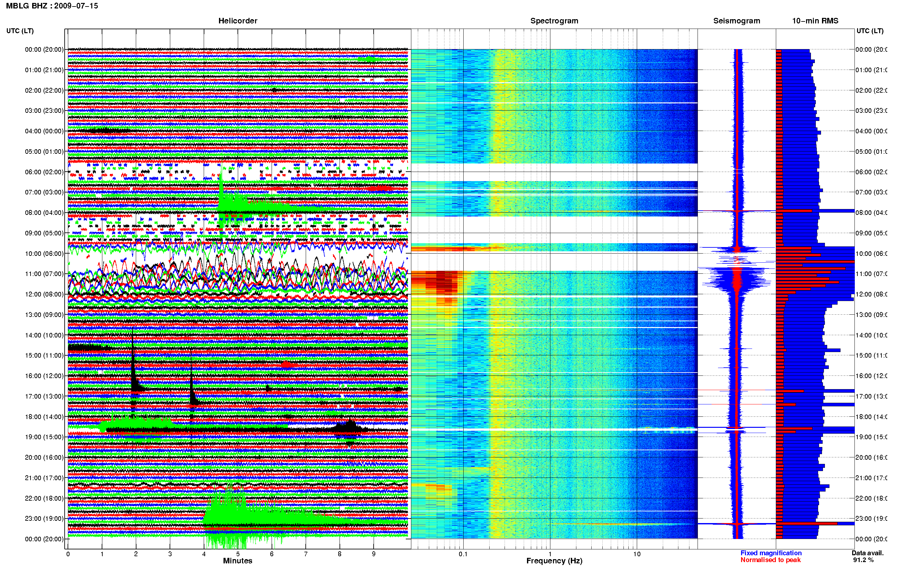
Task: Select the 15:00 (11:00) left time label
Action: (44, 355)
